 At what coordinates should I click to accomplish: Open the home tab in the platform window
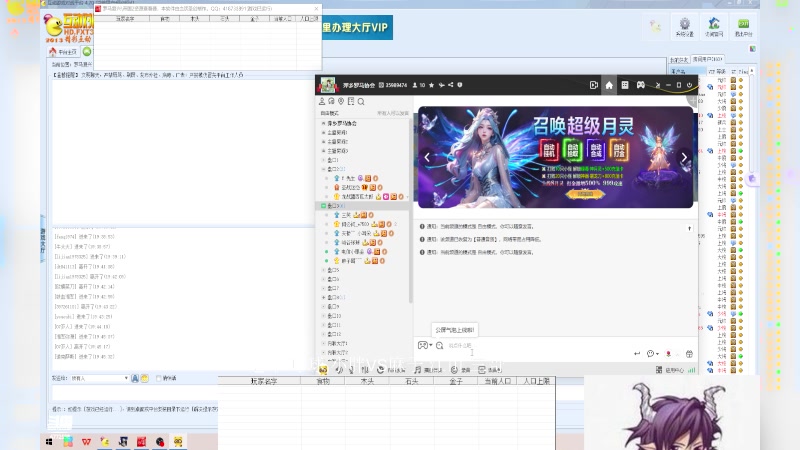click(x=63, y=52)
